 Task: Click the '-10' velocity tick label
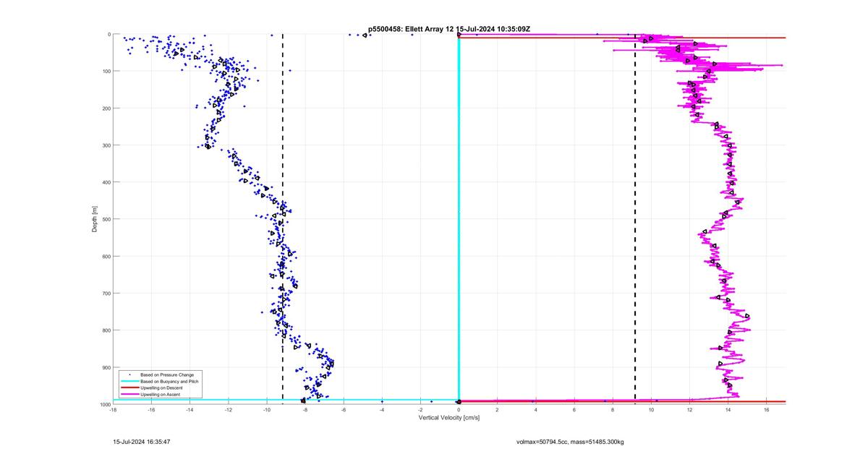pos(266,410)
